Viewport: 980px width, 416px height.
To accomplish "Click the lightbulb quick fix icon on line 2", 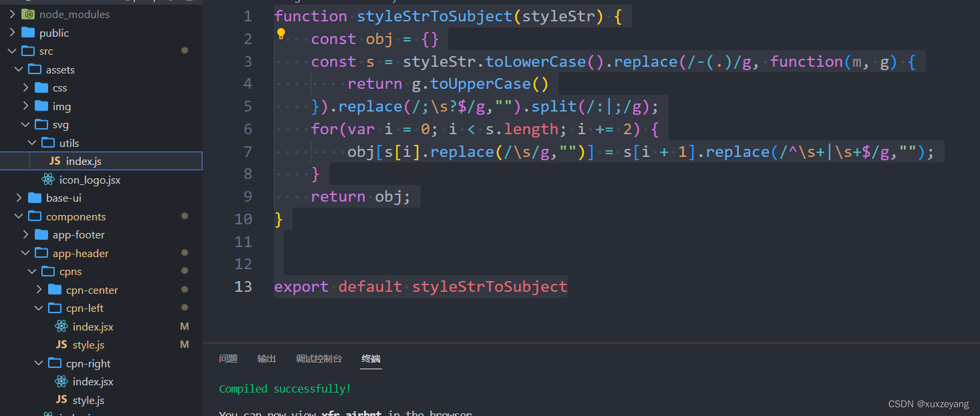I will pos(281,33).
